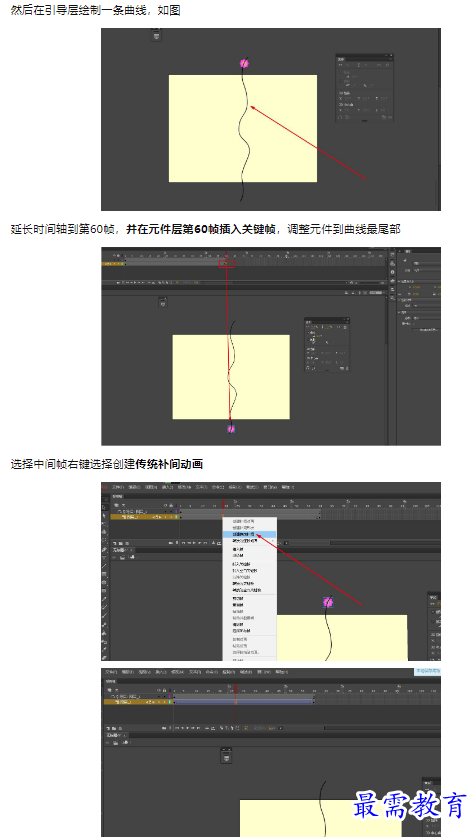The image size is (475, 837).
Task: Select the Free Transform tool in context-menu screenshot
Action: (x=104, y=524)
